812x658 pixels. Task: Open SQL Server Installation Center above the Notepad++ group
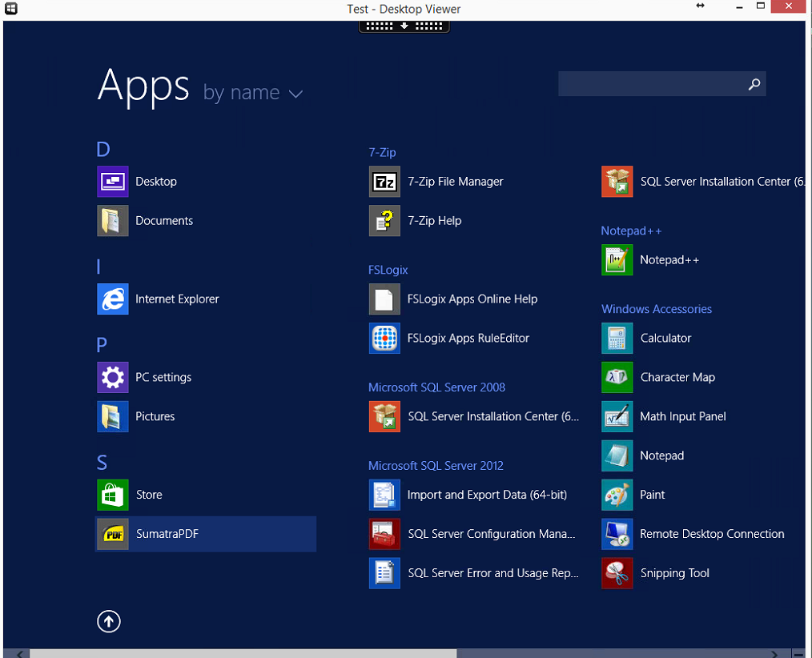point(617,182)
